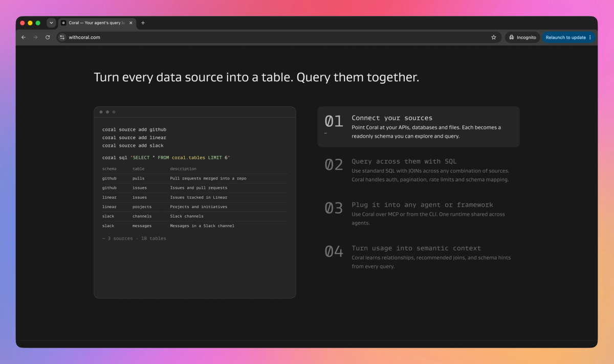Click "Issues tracked in Linear" cell
Image resolution: width=614 pixels, height=364 pixels.
199,197
